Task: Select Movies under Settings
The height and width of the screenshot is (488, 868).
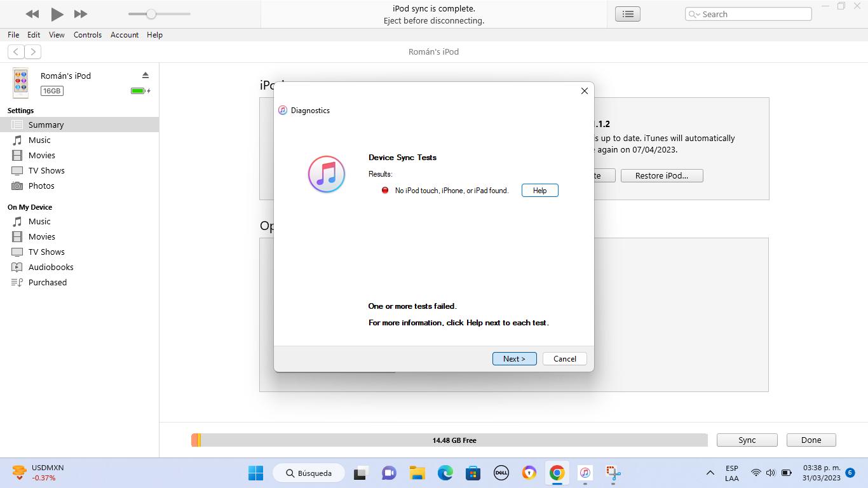Action: [x=79, y=155]
